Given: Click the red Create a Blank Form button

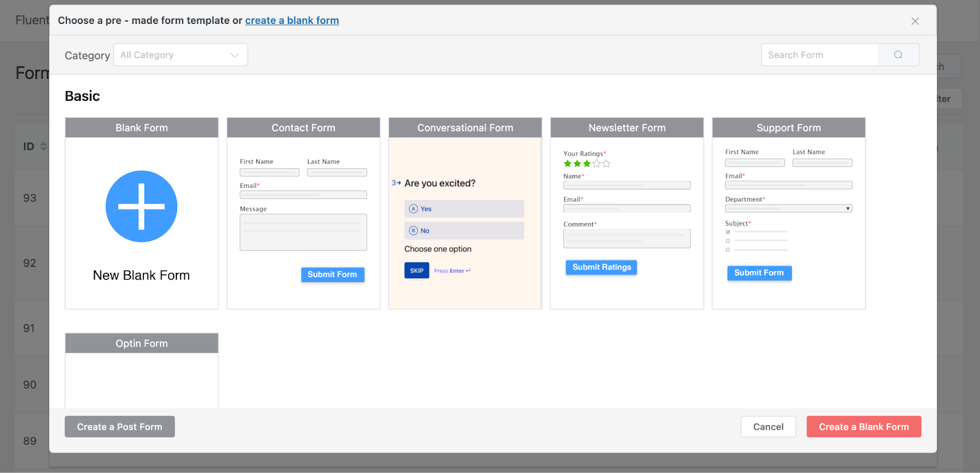Looking at the screenshot, I should click(864, 426).
